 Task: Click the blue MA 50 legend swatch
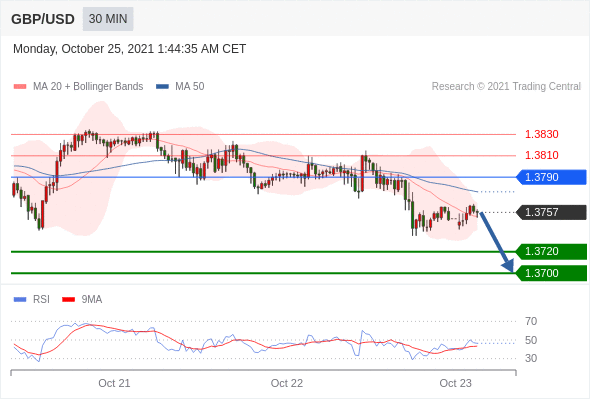[x=163, y=87]
